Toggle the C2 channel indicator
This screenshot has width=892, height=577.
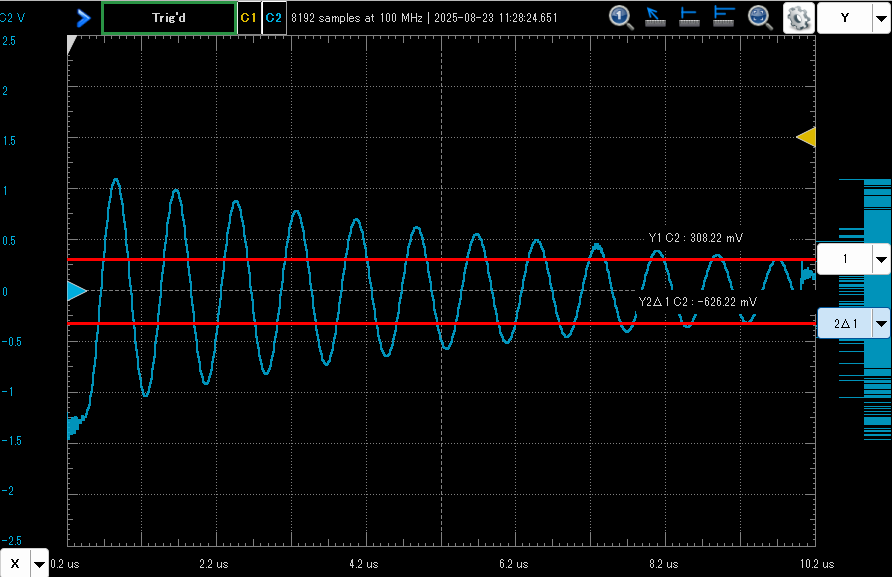274,18
